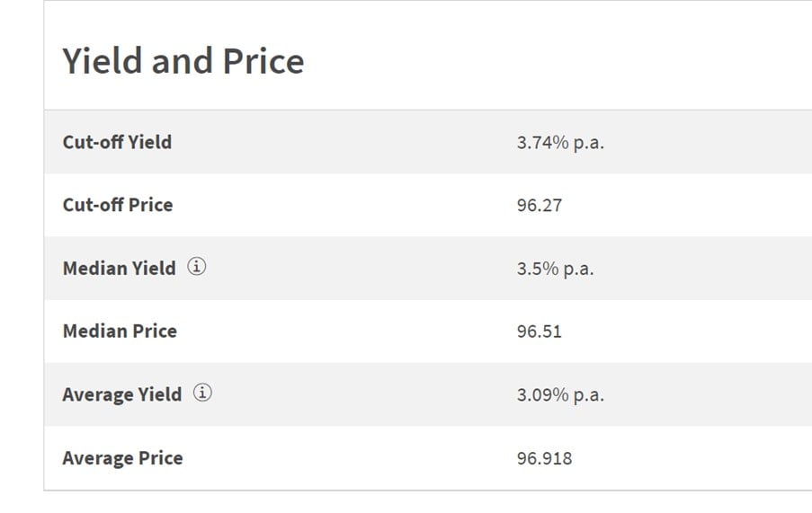Select the 96.51 median price value
Viewport: 812px width, 513px height.
tap(540, 332)
